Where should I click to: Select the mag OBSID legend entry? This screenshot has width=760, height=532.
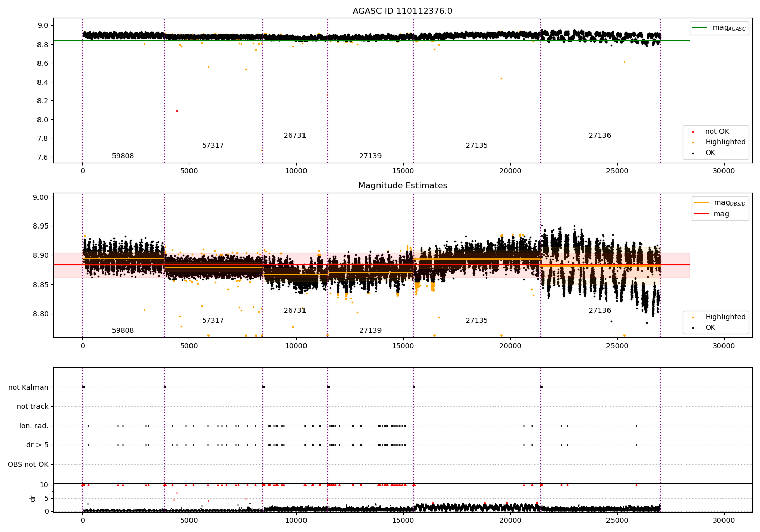pyautogui.click(x=720, y=203)
